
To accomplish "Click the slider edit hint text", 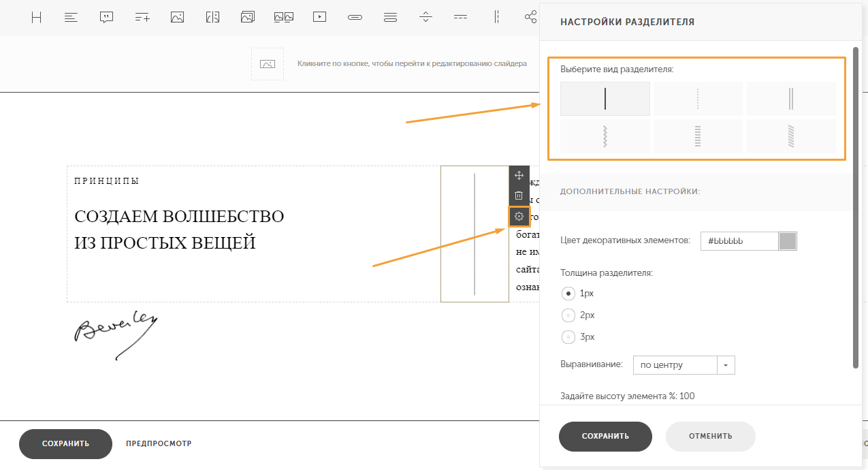I will (412, 64).
